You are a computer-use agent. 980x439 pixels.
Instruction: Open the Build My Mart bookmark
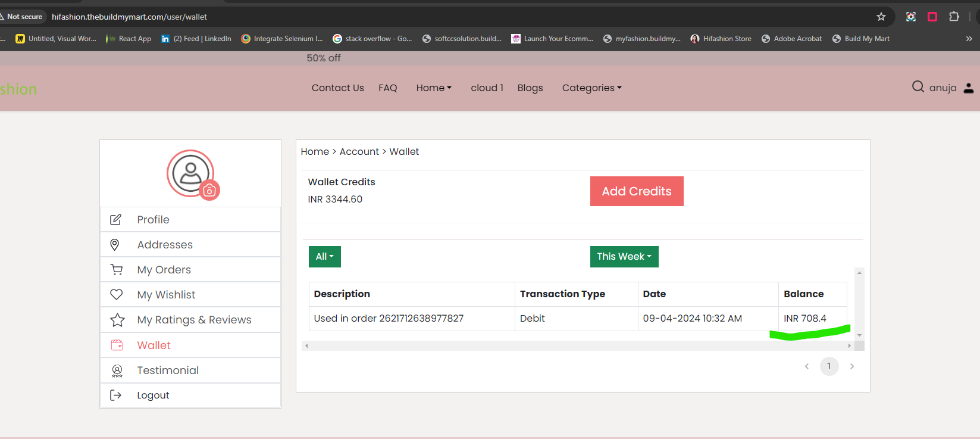tap(860, 39)
